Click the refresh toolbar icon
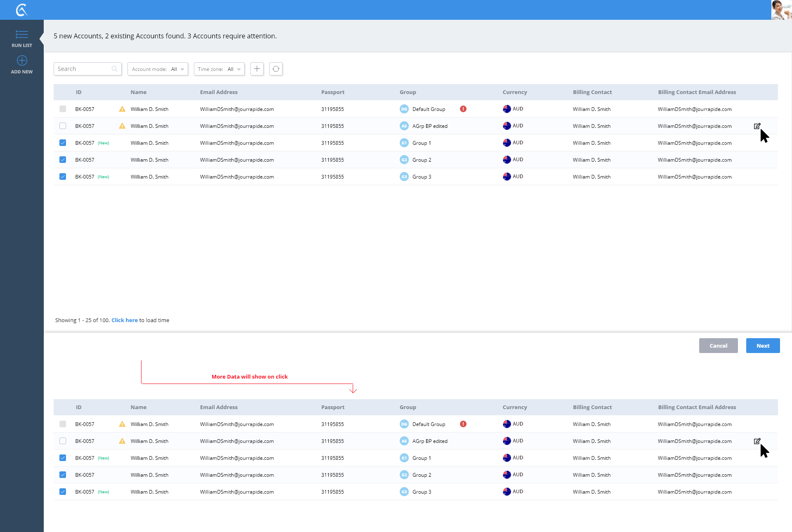 [x=276, y=69]
